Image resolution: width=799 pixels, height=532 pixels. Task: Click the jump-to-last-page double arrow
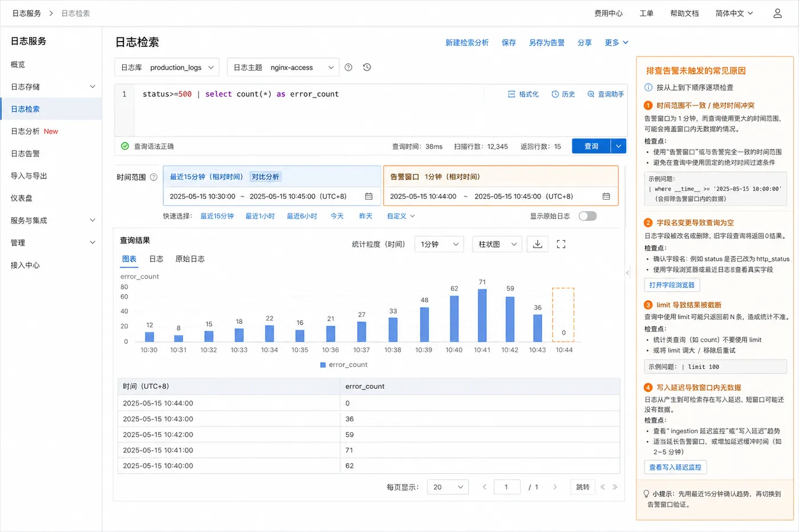615,487
